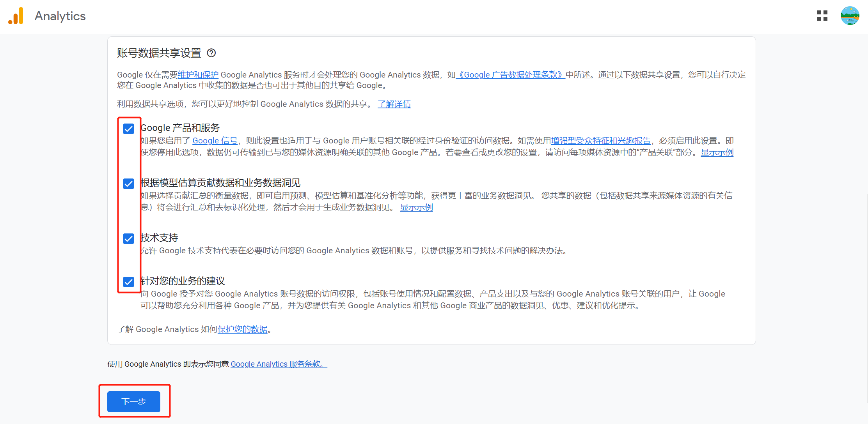Click the 了解详情 link
Screen dimensions: 868x424
394,104
